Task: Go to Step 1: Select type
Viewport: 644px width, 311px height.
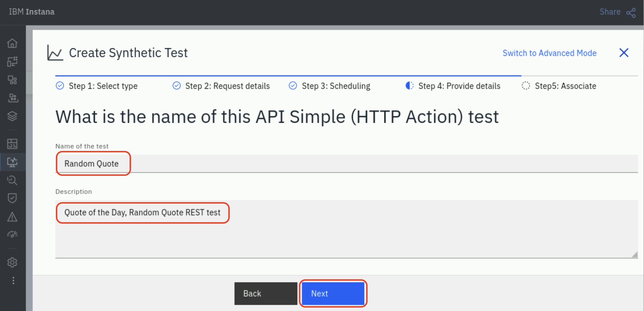Action: pos(103,86)
